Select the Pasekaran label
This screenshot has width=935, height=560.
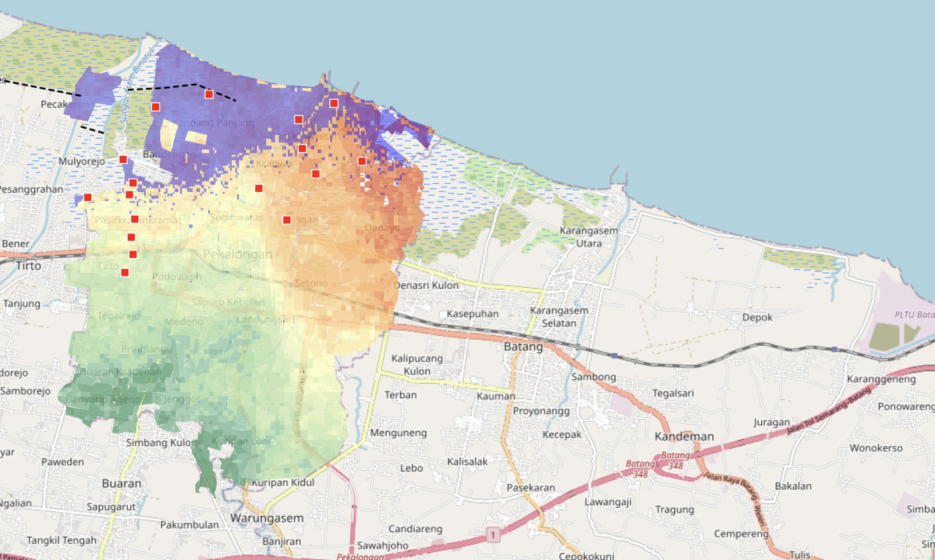[531, 488]
